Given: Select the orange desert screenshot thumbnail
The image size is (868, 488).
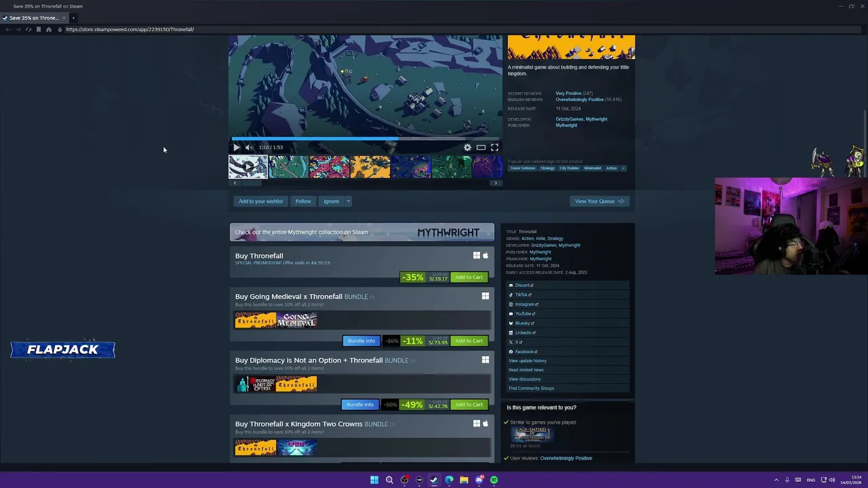Looking at the screenshot, I should [370, 167].
